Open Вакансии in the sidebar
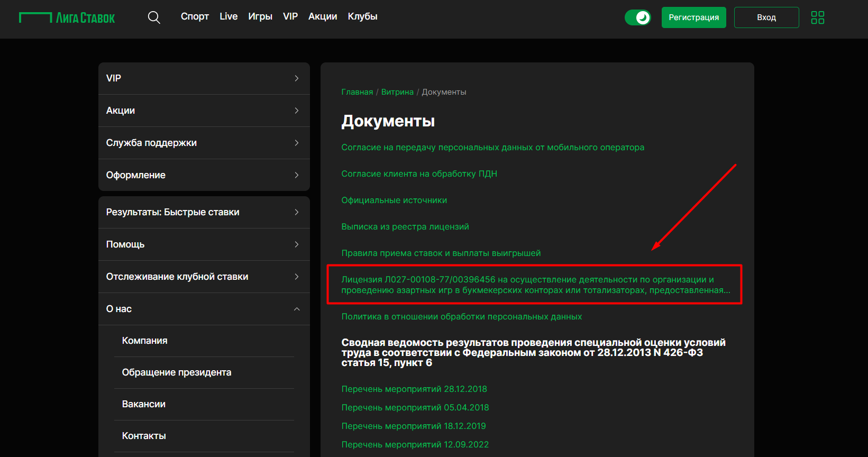868x457 pixels. [x=143, y=404]
